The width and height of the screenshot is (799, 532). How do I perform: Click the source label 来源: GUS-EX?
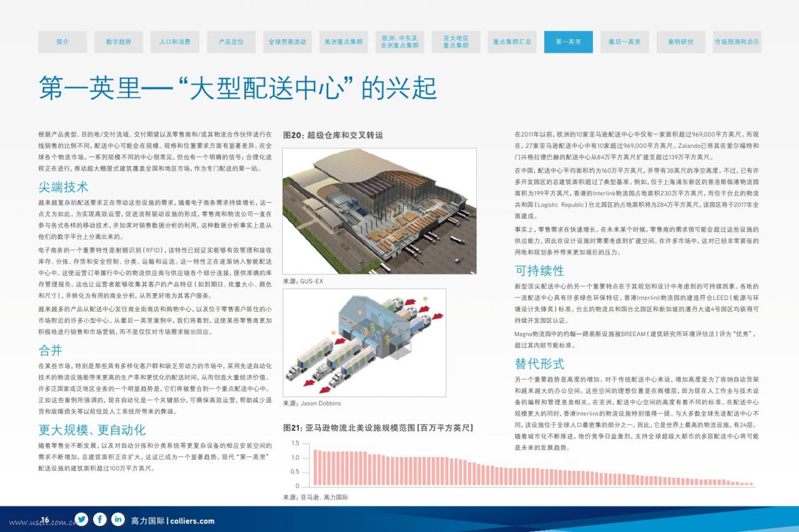tap(303, 281)
